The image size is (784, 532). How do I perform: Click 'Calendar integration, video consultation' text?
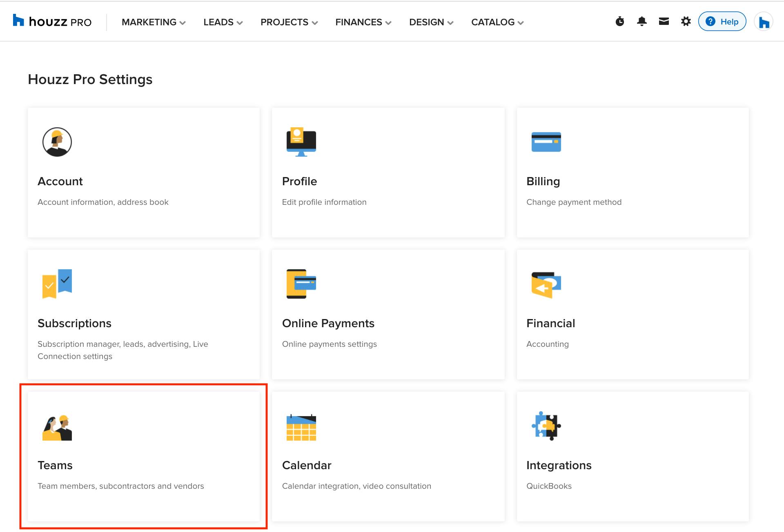click(x=356, y=486)
